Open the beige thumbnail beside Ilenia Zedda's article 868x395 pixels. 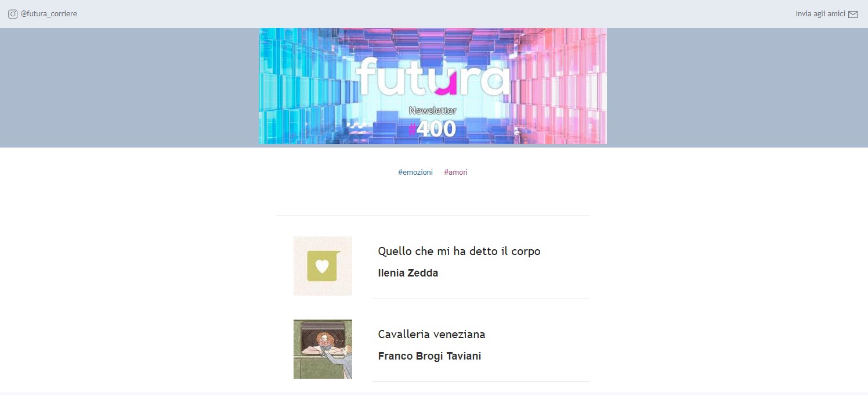[x=323, y=266]
